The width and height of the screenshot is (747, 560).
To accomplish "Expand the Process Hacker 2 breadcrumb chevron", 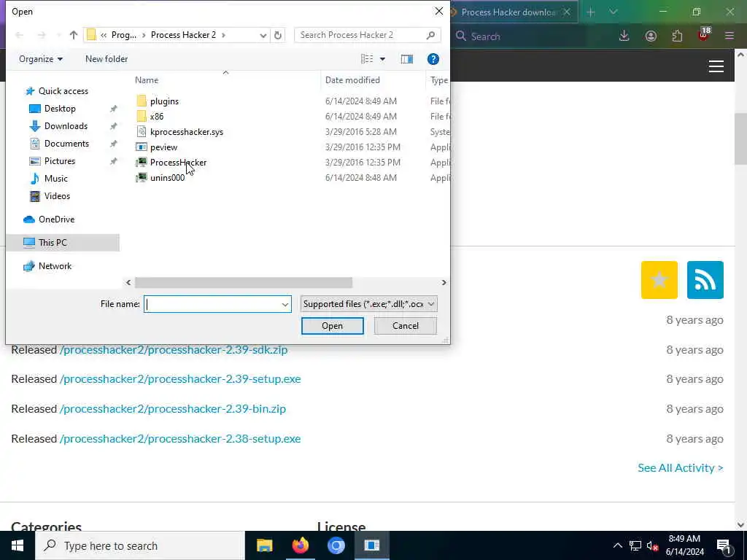I will coord(223,35).
